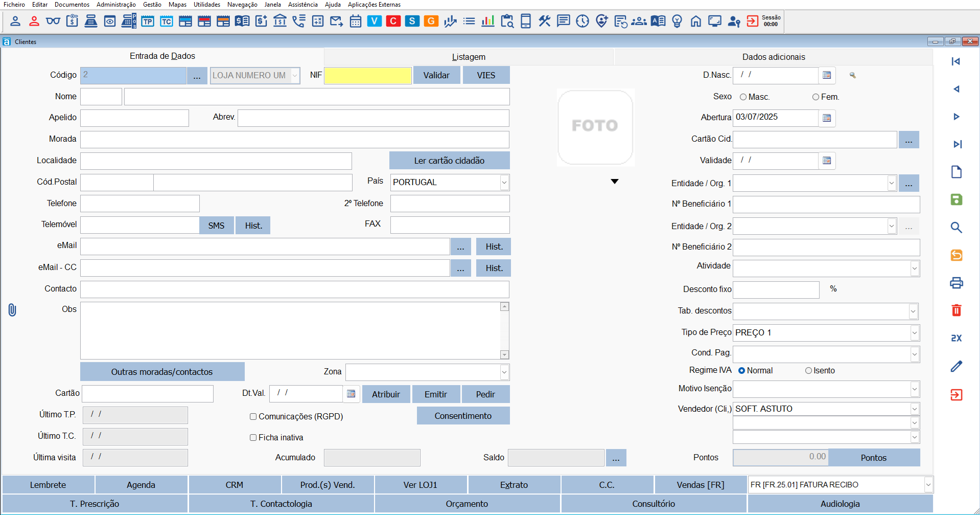The image size is (980, 515).
Task: Open the calendar picker for D.Nasc.
Action: pos(827,75)
